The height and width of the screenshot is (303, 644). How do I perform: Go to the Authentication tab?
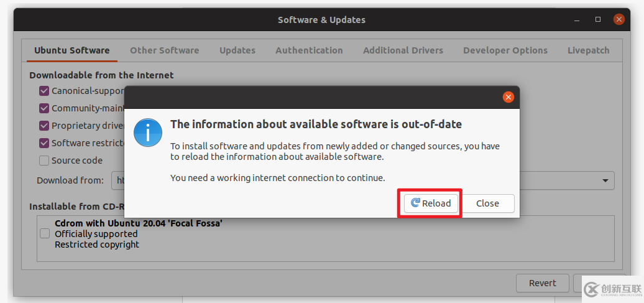tap(309, 50)
